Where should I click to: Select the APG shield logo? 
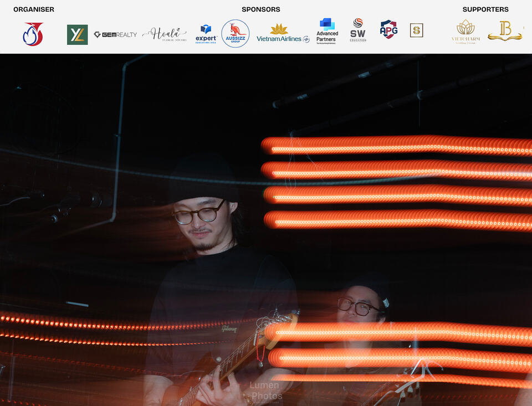coord(388,29)
